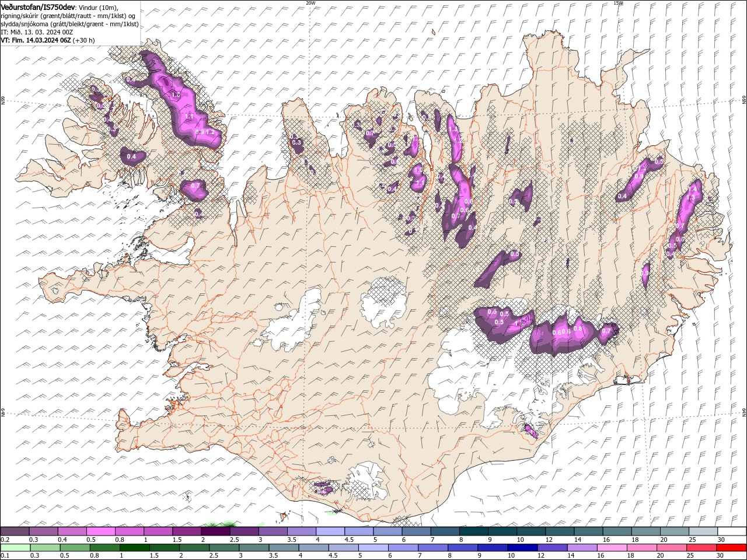The image size is (747, 560).
Task: Select upper legend white swatch at 30
Action: coord(732,531)
